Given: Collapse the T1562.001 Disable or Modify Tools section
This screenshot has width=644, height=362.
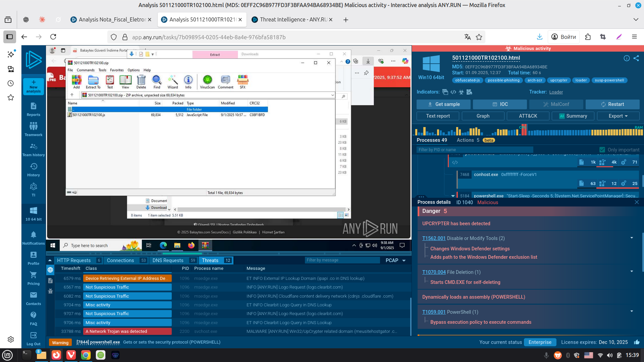Looking at the screenshot, I should 632,238.
